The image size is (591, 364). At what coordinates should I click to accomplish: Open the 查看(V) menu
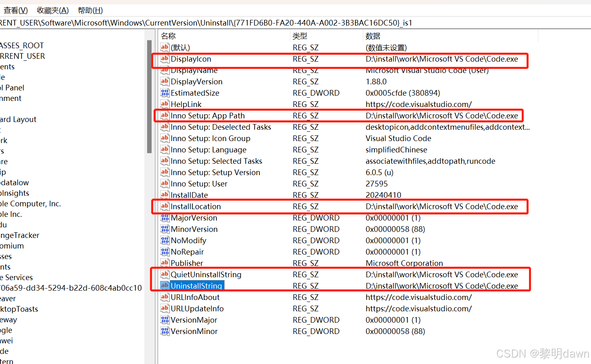(16, 10)
